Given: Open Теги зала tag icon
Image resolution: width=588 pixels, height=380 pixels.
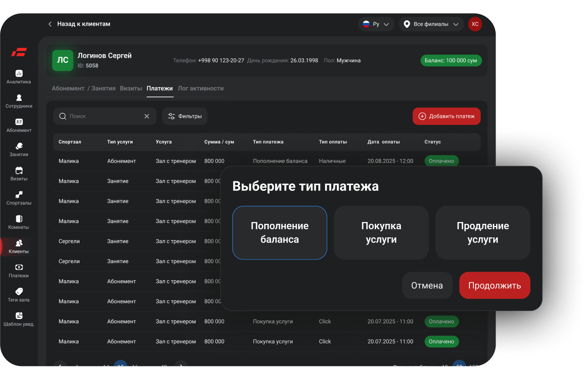Looking at the screenshot, I should pyautogui.click(x=18, y=292).
